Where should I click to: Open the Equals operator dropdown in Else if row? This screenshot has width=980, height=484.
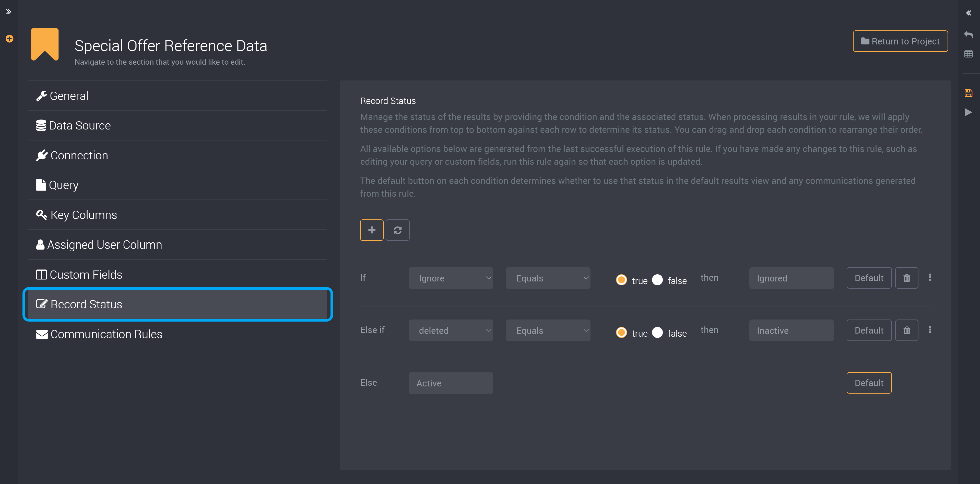coord(548,331)
